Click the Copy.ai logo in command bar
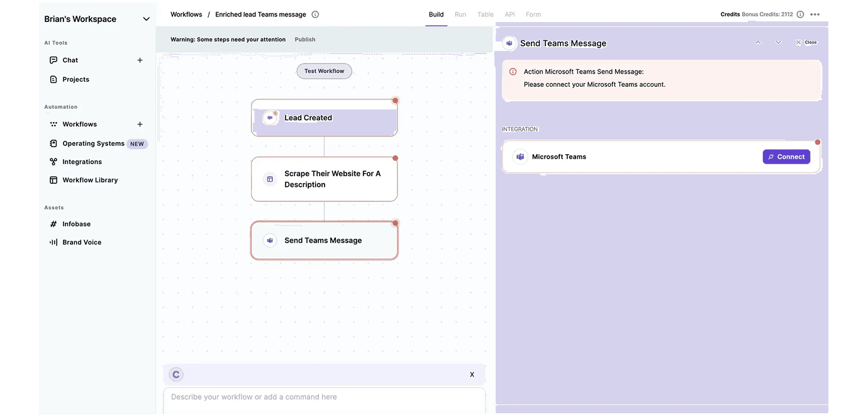868x417 pixels. click(176, 375)
